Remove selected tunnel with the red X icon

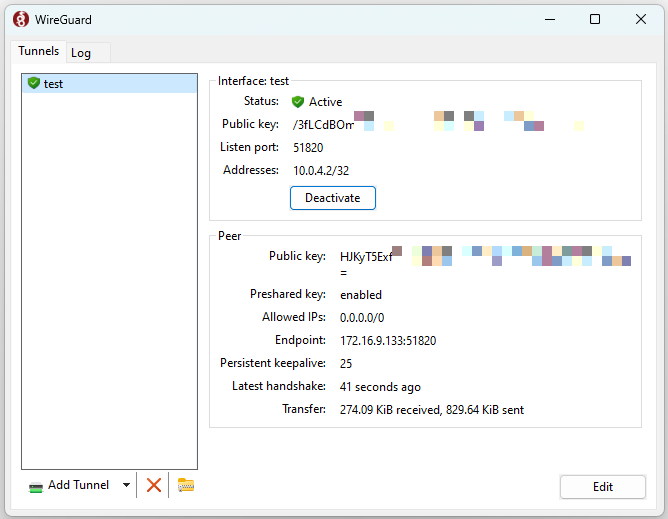tap(153, 485)
